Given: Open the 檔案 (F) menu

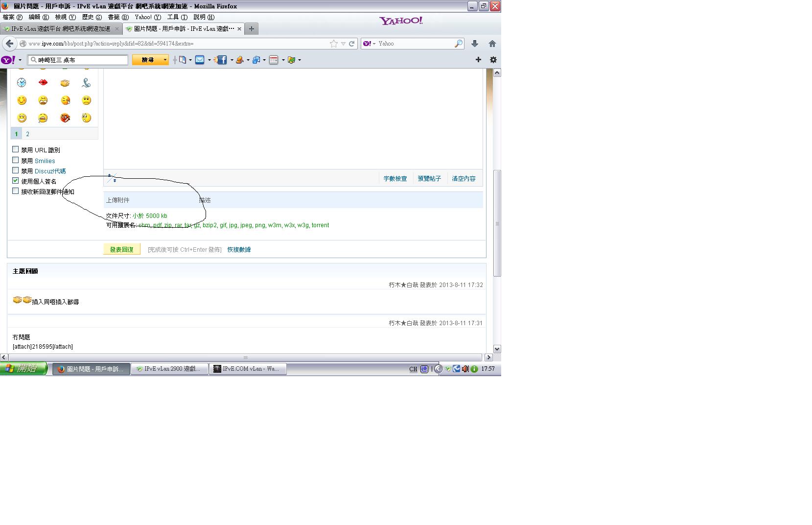Looking at the screenshot, I should (x=13, y=17).
